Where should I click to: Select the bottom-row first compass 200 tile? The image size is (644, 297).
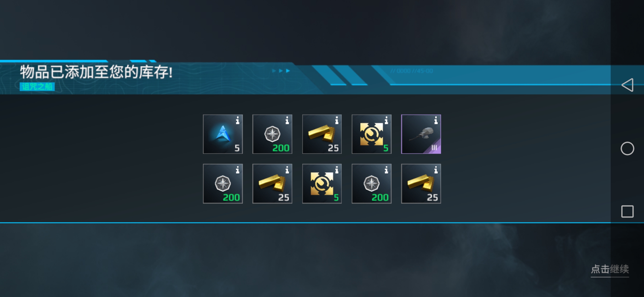[x=223, y=184]
